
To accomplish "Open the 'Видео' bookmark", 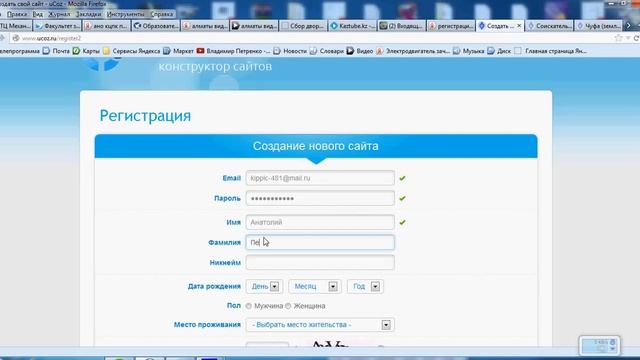I will [x=360, y=51].
